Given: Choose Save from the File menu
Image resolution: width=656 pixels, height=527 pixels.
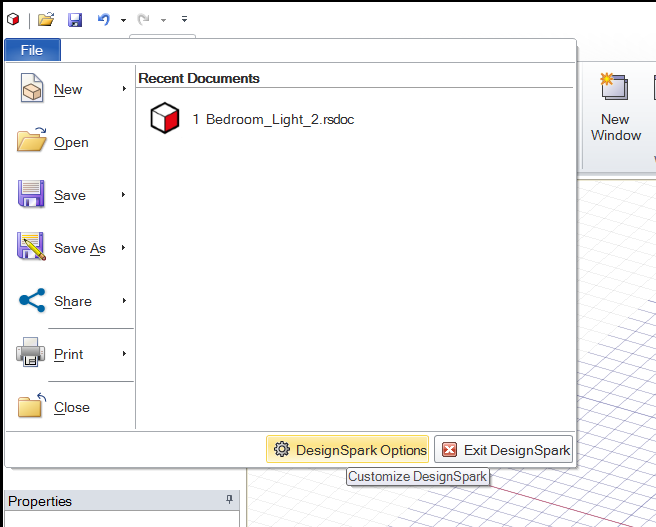Looking at the screenshot, I should [69, 195].
